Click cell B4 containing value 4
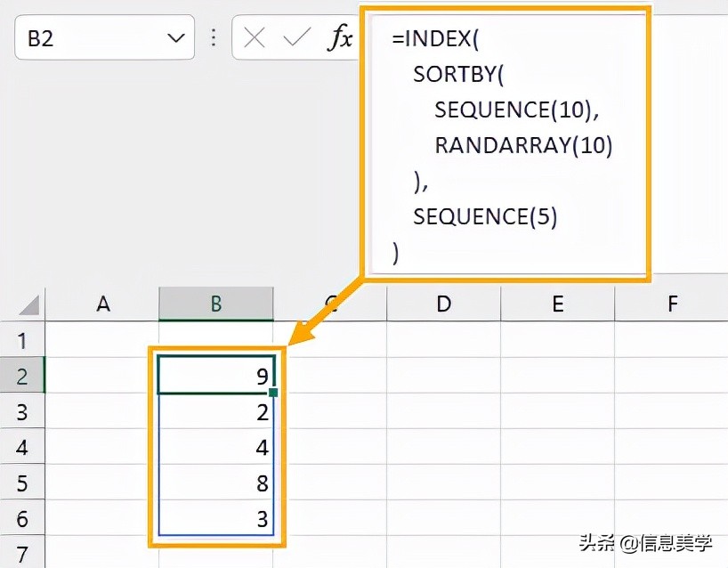 [215, 447]
